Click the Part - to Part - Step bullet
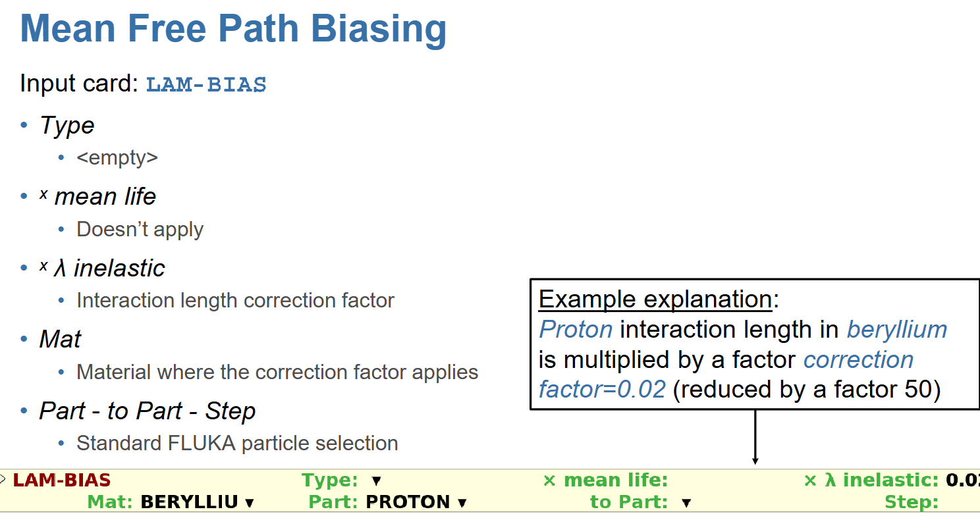980x520 pixels. point(148,411)
